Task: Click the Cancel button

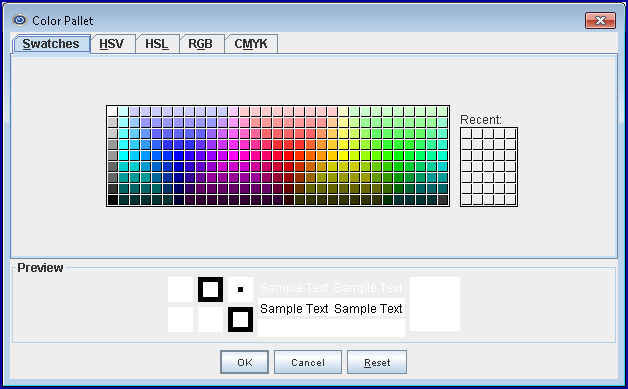Action: [x=308, y=362]
